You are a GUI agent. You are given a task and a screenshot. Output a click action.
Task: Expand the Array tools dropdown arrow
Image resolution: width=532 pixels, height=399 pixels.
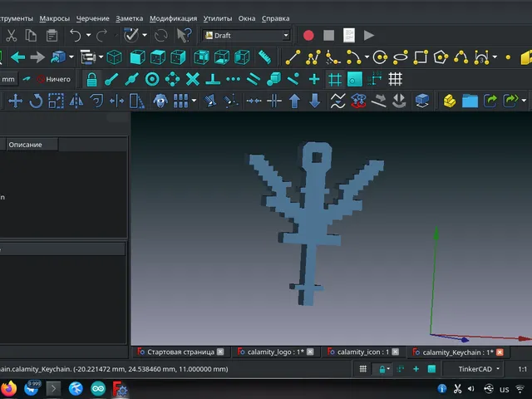click(x=194, y=101)
